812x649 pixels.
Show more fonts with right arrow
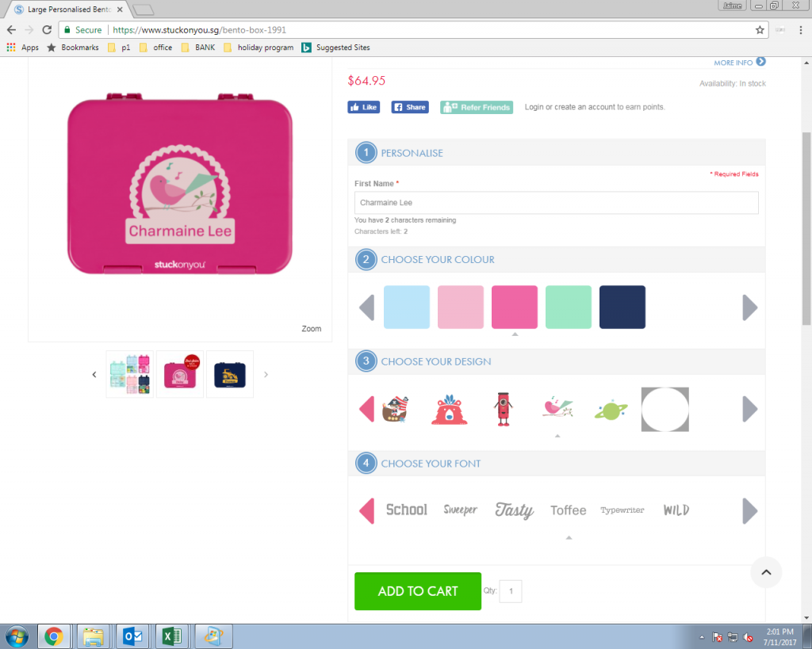[750, 511]
